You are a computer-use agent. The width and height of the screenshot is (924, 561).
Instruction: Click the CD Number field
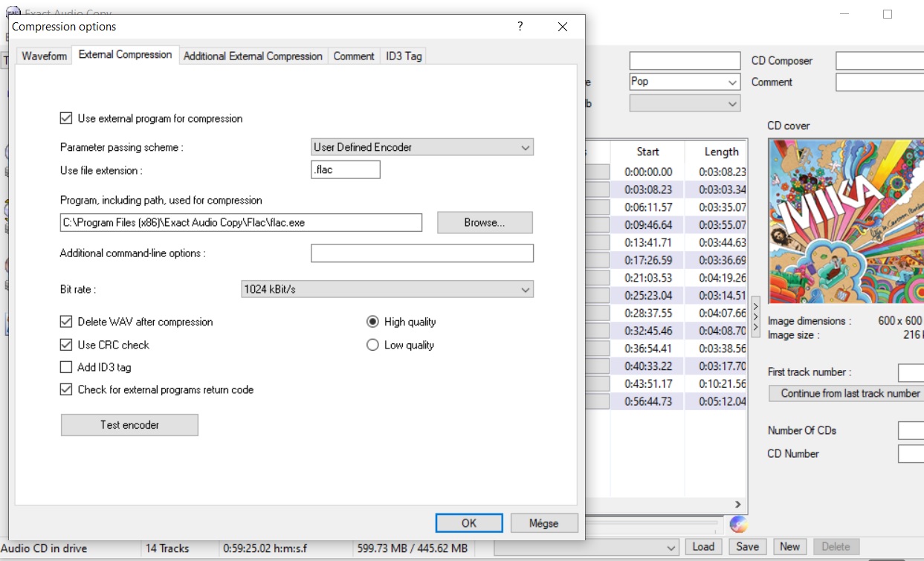pos(911,454)
